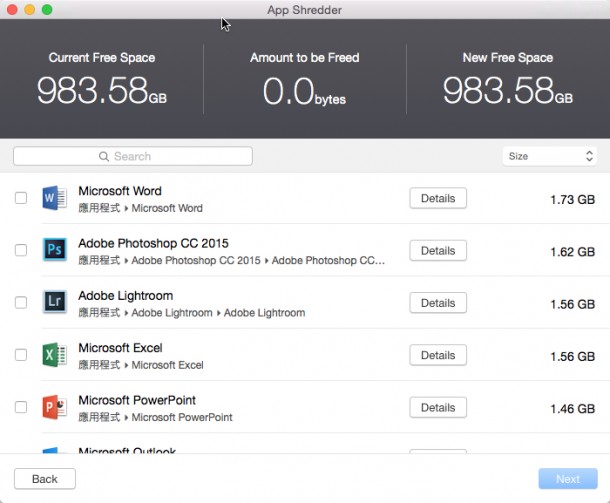Open the Size sort dropdown
This screenshot has height=503, width=610.
pos(549,156)
